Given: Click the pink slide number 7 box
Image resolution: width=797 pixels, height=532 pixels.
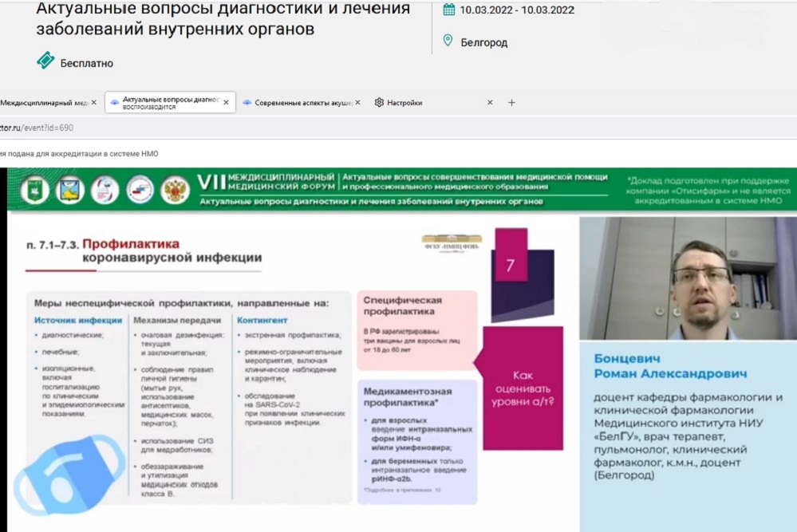Looking at the screenshot, I should click(x=511, y=266).
